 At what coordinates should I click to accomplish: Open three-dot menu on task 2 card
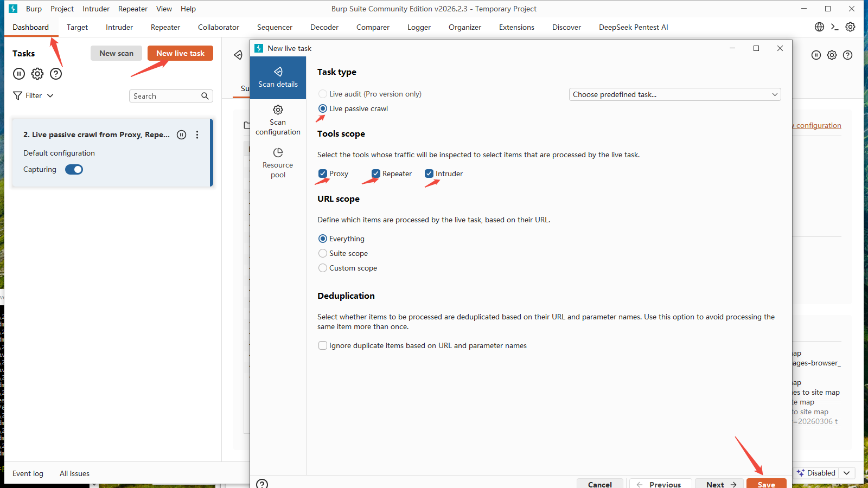click(x=197, y=135)
